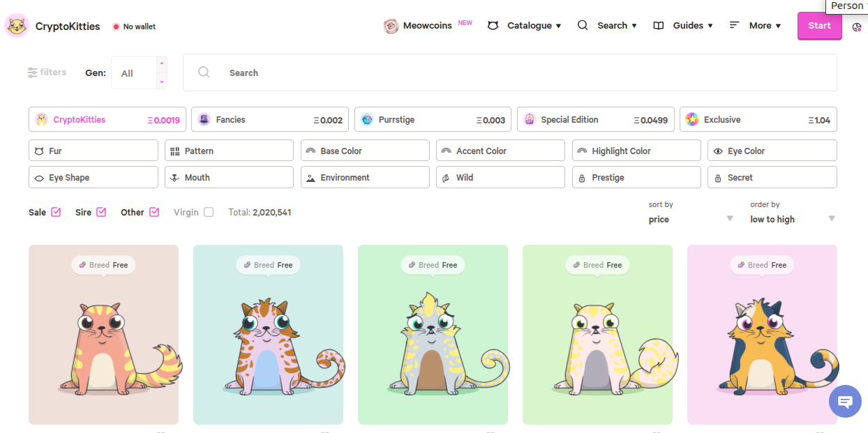Click the Pattern grid icon

pos(174,151)
